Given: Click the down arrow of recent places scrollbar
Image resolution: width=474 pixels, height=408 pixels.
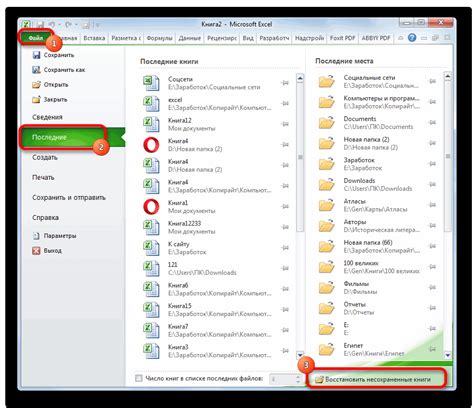Looking at the screenshot, I should (x=448, y=355).
